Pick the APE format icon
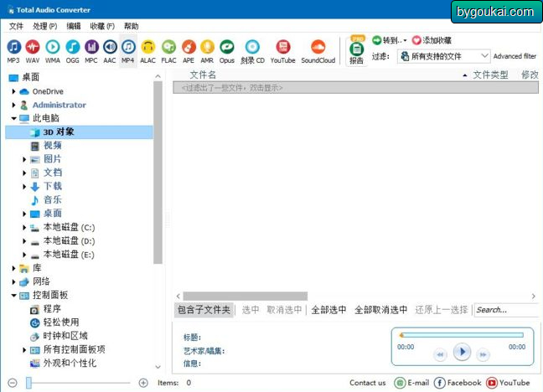The width and height of the screenshot is (543, 392). (x=189, y=51)
